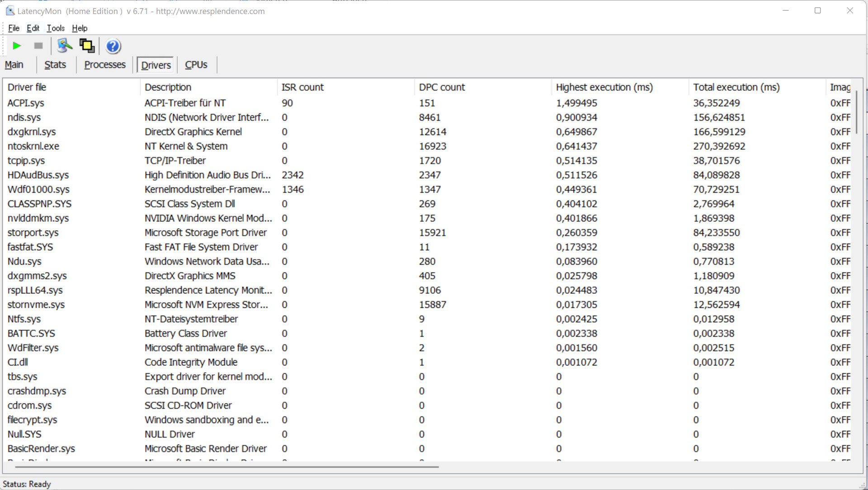Click the yellow overlapping-squares toolbar icon
Screen dimensions: 868x490
point(87,46)
